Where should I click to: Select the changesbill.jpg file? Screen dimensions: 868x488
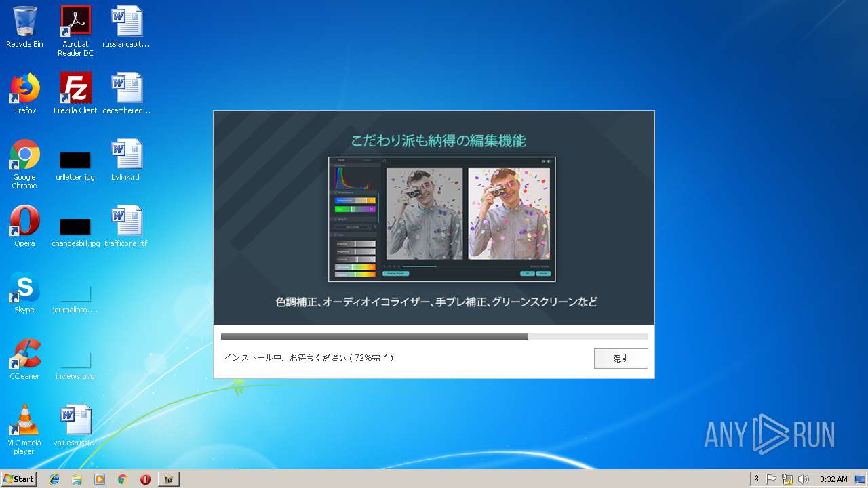click(75, 233)
